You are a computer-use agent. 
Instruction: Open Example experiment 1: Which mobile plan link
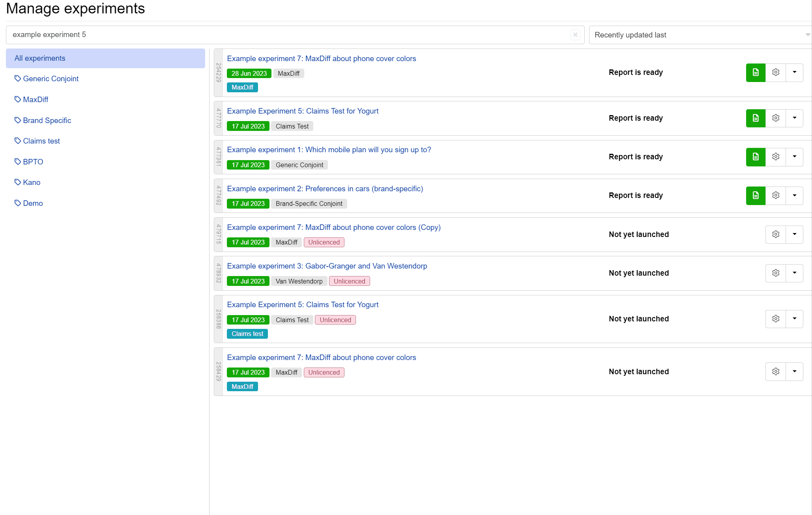pos(329,150)
